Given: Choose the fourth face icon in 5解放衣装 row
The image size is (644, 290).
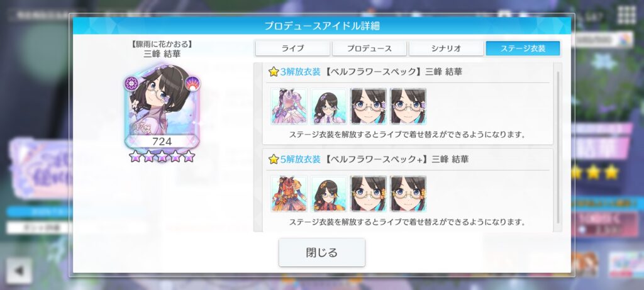Looking at the screenshot, I should 408,194.
